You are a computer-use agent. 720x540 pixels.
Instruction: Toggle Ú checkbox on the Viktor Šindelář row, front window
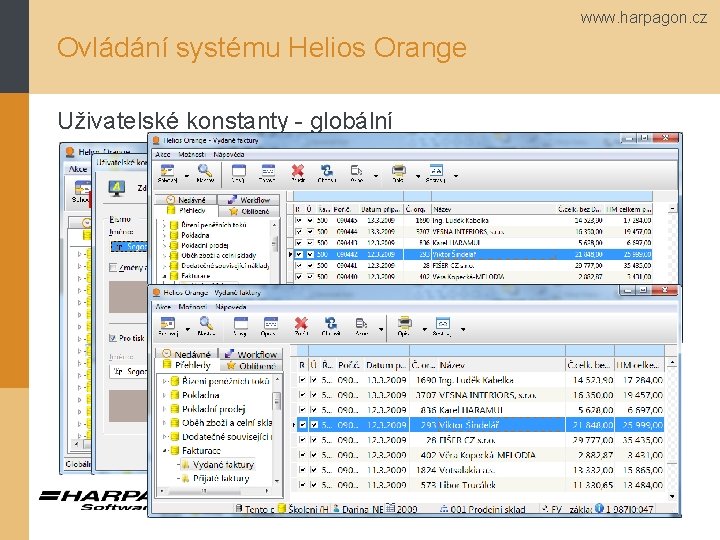point(314,425)
